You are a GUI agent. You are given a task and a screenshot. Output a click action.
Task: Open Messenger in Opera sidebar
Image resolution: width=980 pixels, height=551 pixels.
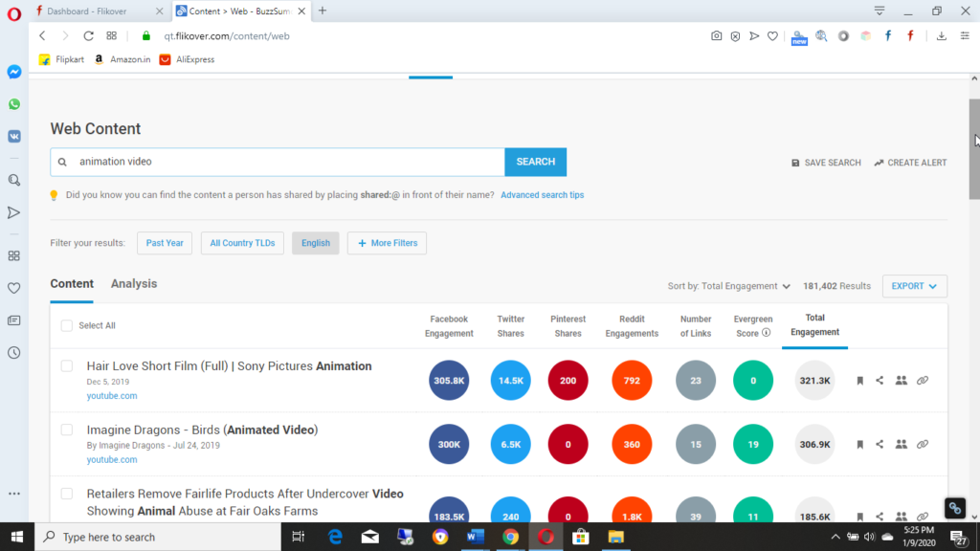point(13,72)
